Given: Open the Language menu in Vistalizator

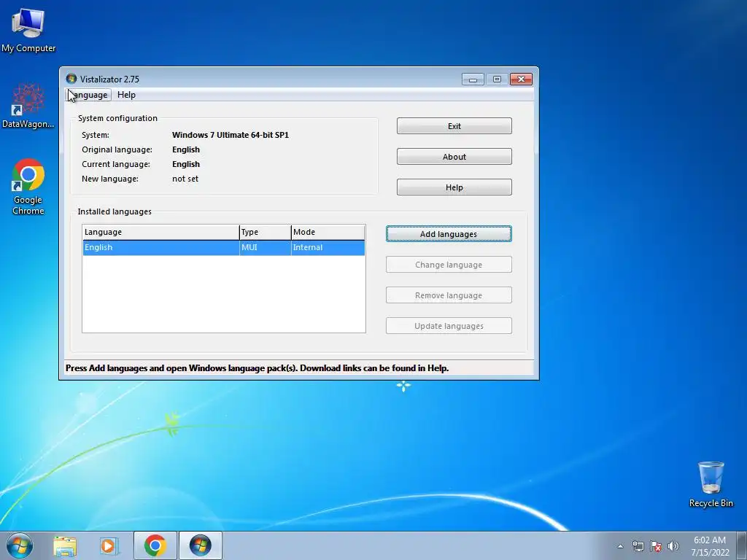Looking at the screenshot, I should pyautogui.click(x=88, y=95).
